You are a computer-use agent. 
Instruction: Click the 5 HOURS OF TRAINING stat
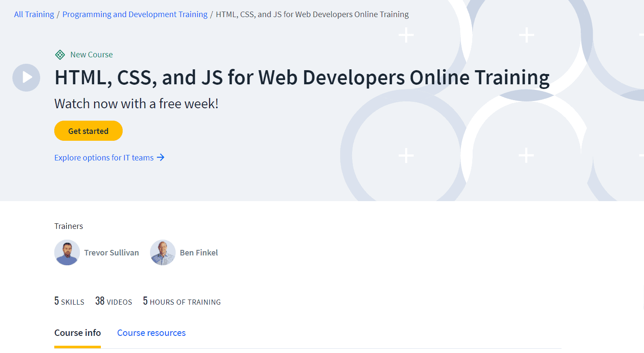[182, 301]
